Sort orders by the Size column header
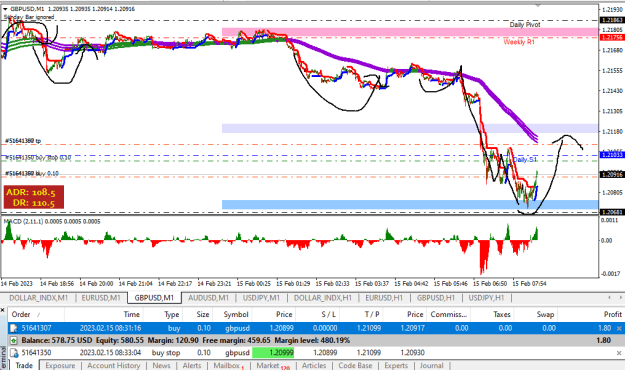The image size is (625, 370). tap(198, 315)
